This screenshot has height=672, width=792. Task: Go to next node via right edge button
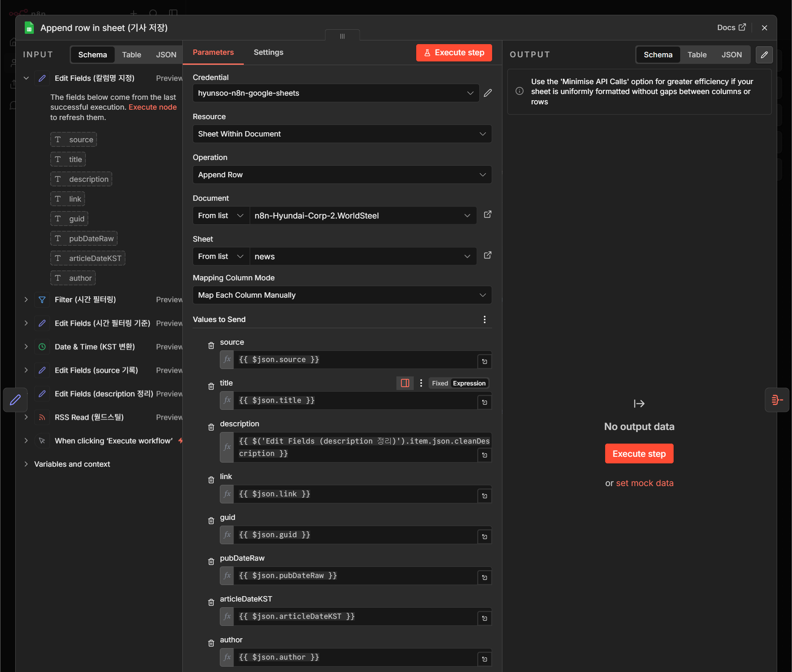(777, 399)
